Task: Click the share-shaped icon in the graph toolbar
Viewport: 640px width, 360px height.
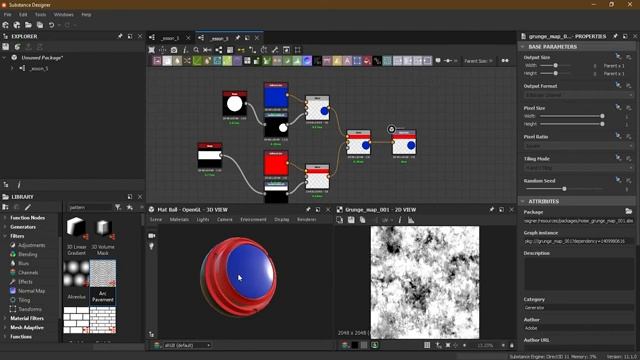Action: click(219, 50)
